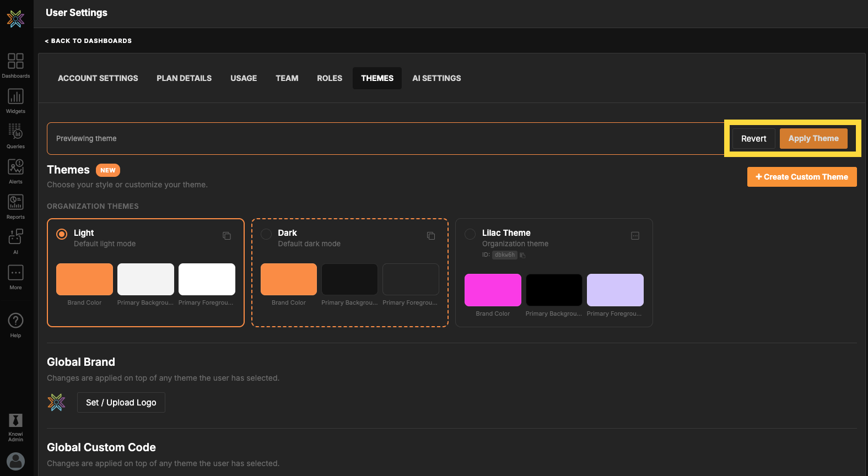Select the Dark theme radio button
Viewport: 868px width, 476px height.
[x=266, y=234]
